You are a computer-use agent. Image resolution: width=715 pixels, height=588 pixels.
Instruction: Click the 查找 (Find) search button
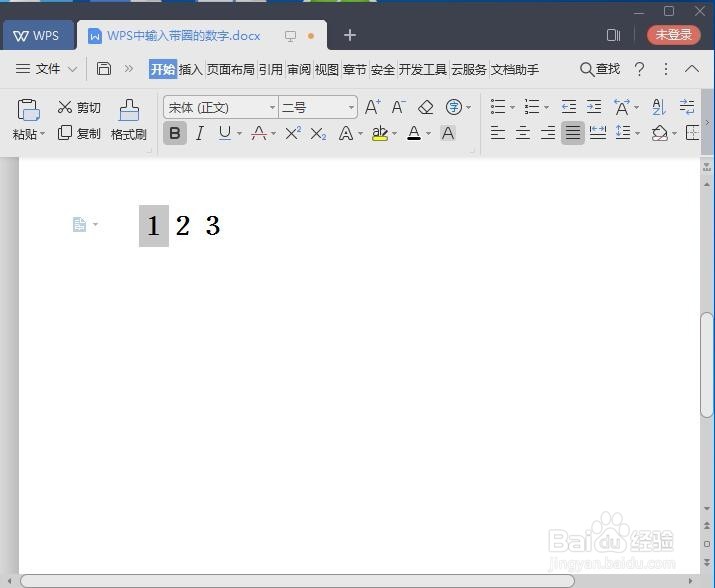coord(600,69)
